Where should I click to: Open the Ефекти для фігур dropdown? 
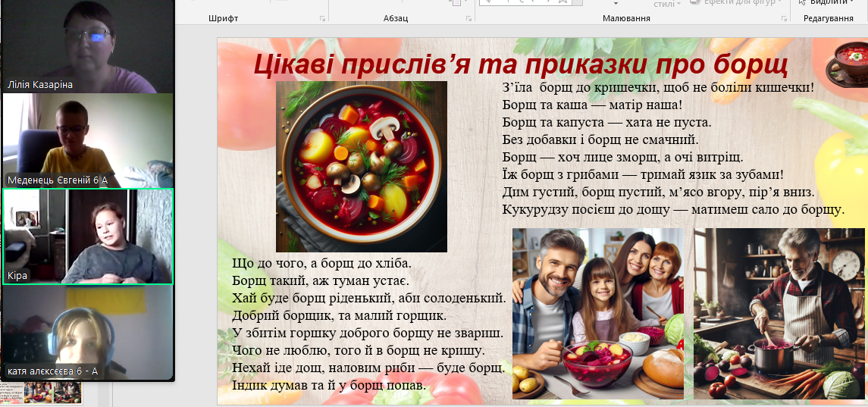(736, 2)
